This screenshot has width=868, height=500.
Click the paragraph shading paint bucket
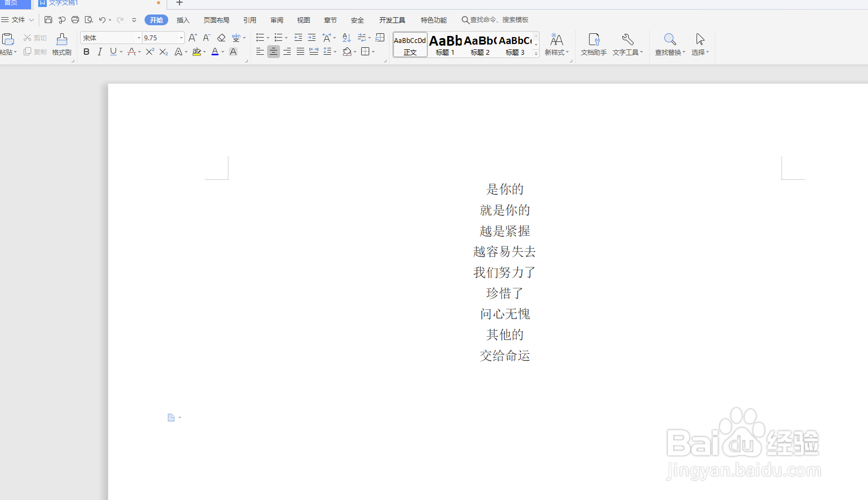coord(347,52)
